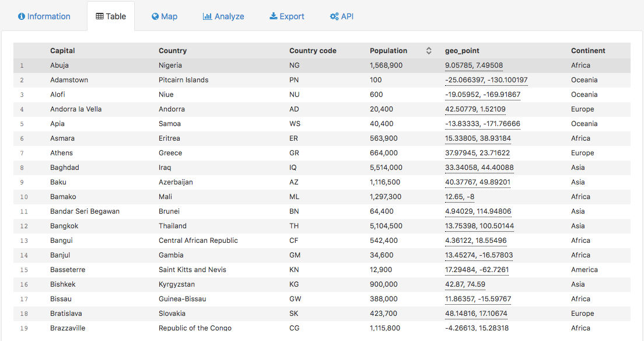Sort by the Capital column header
This screenshot has width=644, height=341.
[x=62, y=51]
